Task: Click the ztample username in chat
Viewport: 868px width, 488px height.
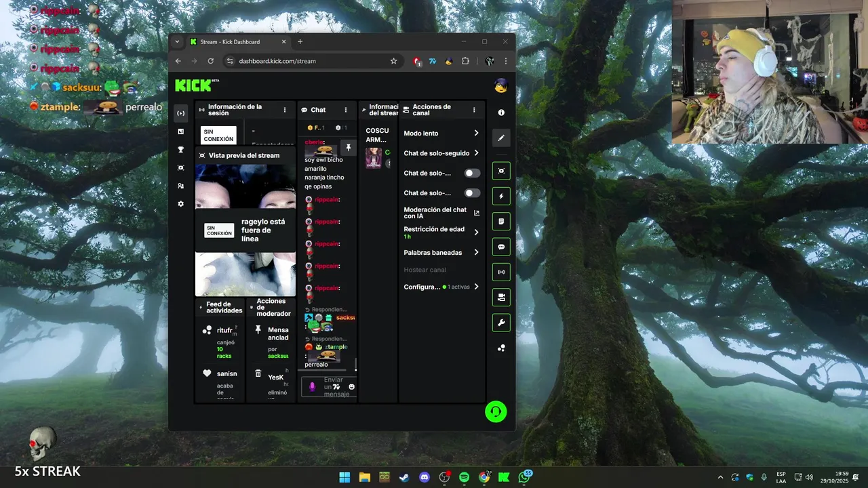Action: (x=336, y=347)
